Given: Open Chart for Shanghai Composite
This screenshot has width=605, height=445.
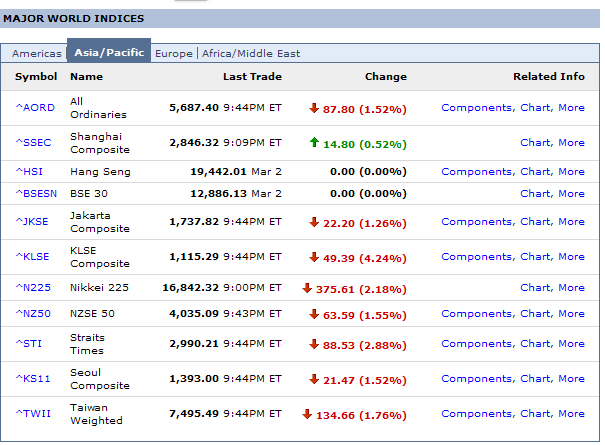Looking at the screenshot, I should pyautogui.click(x=535, y=143).
